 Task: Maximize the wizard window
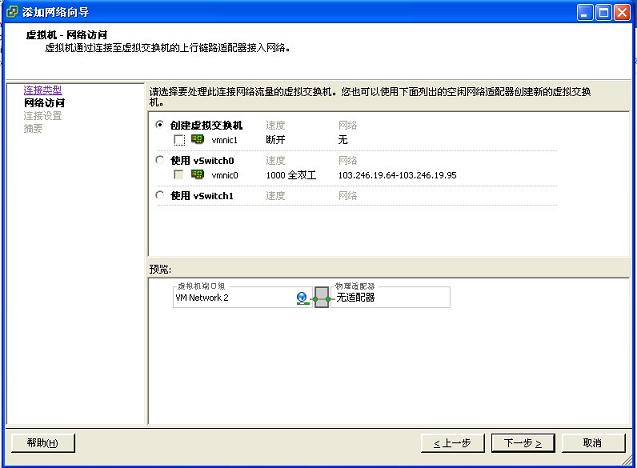pyautogui.click(x=604, y=12)
